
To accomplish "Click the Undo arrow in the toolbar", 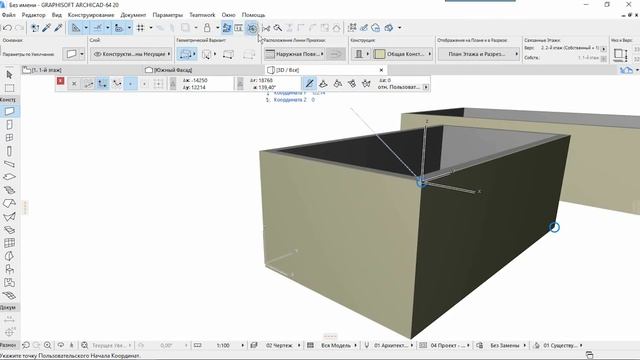I will point(7,28).
